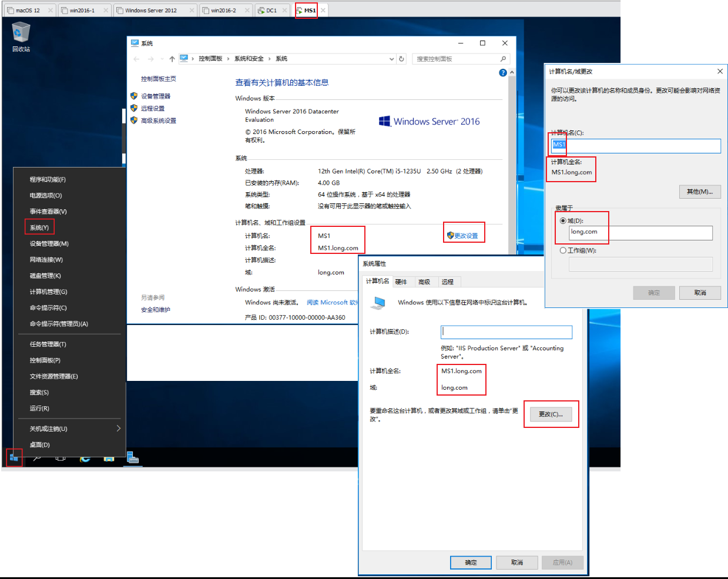Go forward in System window

(x=151, y=59)
